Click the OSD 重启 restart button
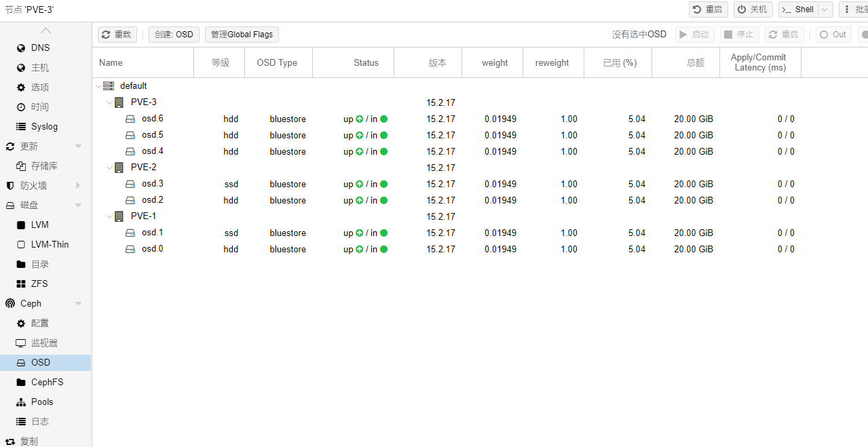868x447 pixels. (x=785, y=35)
